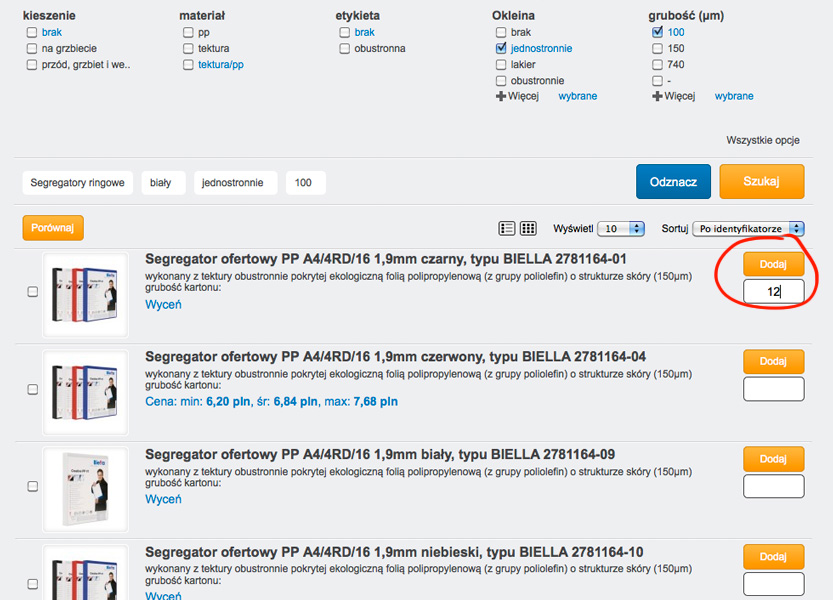Tick the przód, grzbiet i we.. checkbox
The width and height of the screenshot is (833, 600).
point(32,65)
